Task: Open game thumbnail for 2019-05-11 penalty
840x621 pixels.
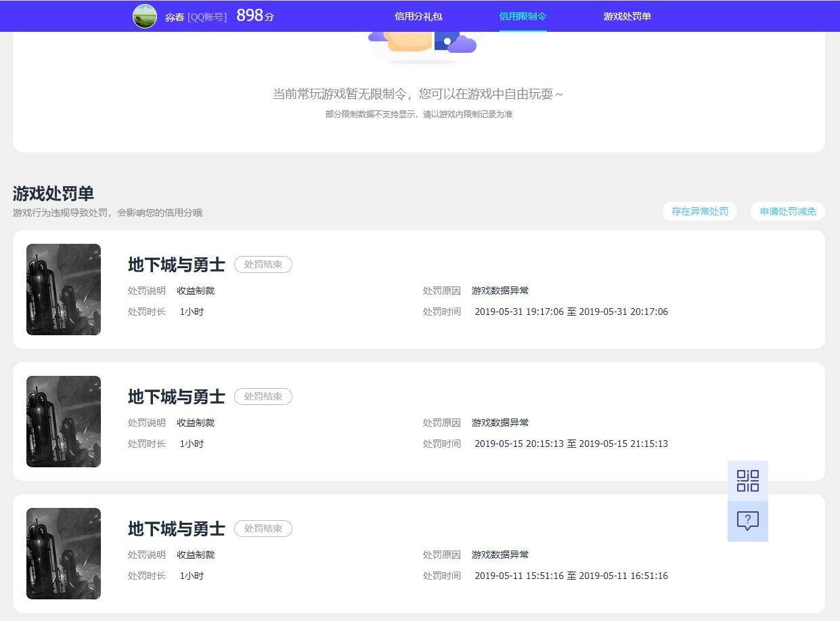Action: 64,553
